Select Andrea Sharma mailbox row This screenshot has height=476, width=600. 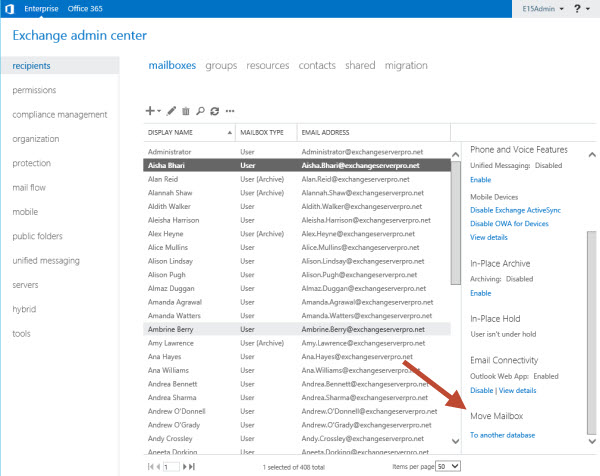pyautogui.click(x=297, y=398)
